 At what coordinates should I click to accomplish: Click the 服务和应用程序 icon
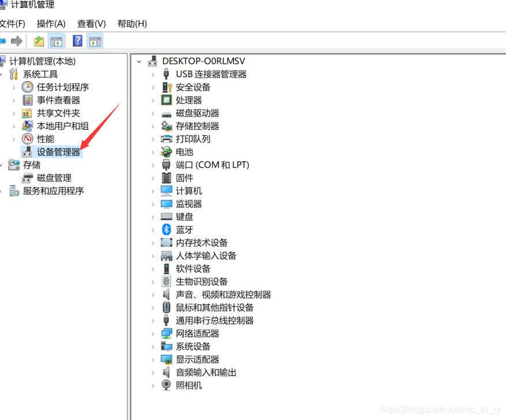pyautogui.click(x=14, y=191)
